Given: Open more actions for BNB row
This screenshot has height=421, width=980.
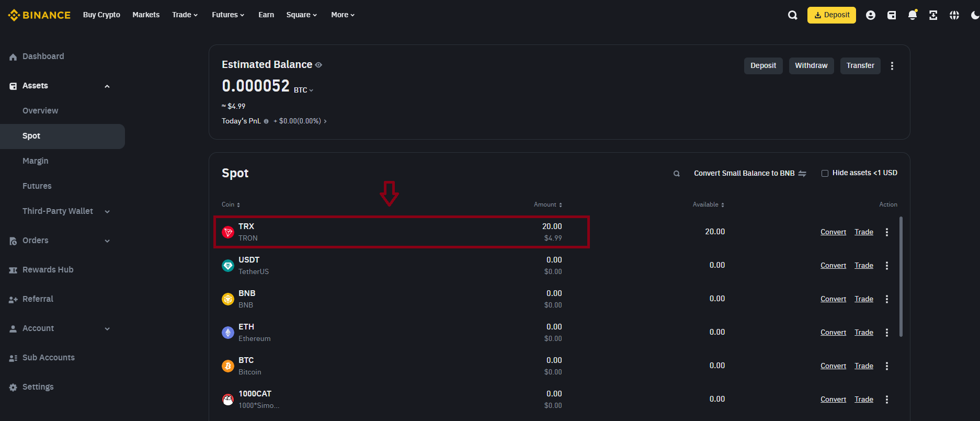Looking at the screenshot, I should tap(887, 299).
